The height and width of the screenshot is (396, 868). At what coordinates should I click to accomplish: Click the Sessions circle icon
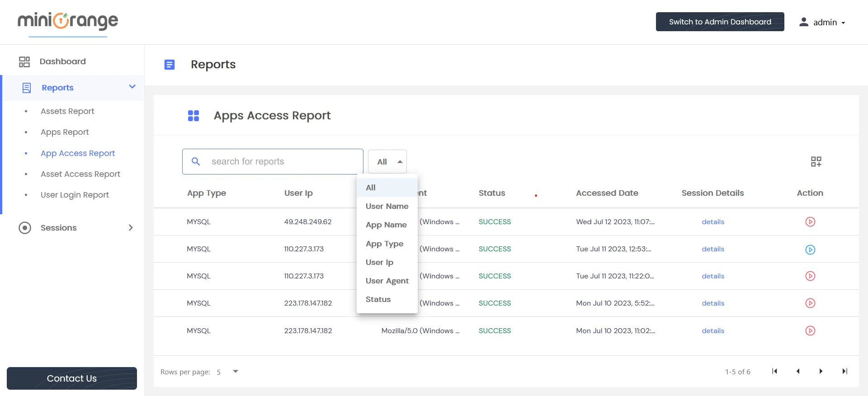pyautogui.click(x=25, y=227)
